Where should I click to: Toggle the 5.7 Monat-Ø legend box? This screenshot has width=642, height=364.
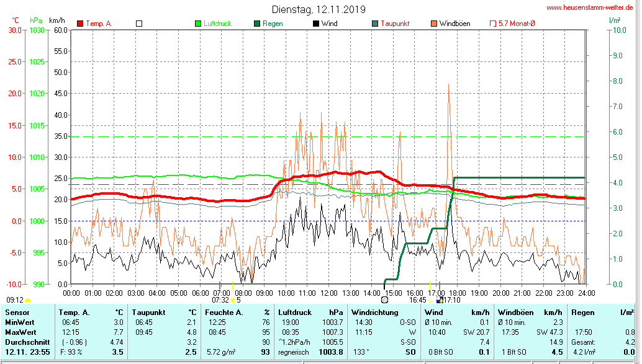(493, 24)
